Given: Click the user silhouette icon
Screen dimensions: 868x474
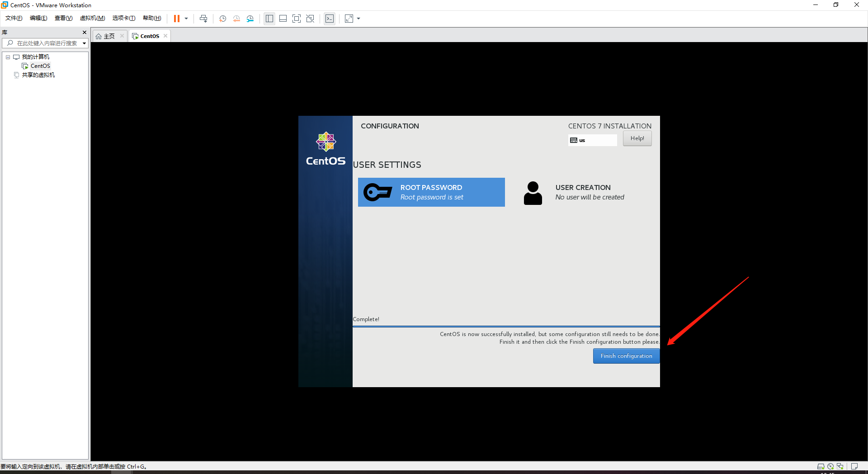Looking at the screenshot, I should (533, 193).
